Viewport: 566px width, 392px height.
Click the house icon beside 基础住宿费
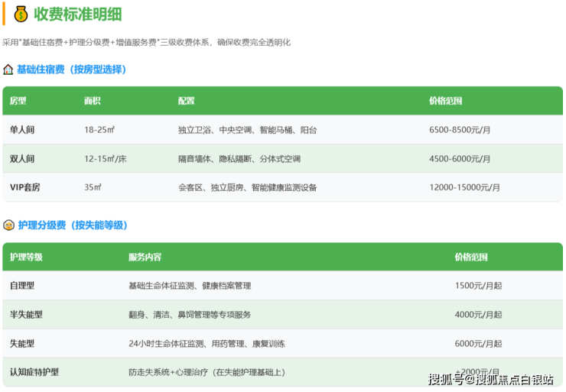(8, 70)
